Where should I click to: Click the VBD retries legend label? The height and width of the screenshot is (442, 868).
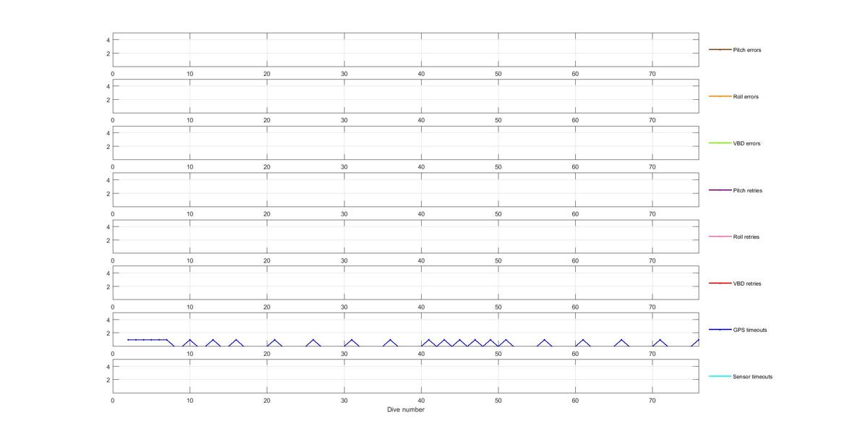point(746,284)
